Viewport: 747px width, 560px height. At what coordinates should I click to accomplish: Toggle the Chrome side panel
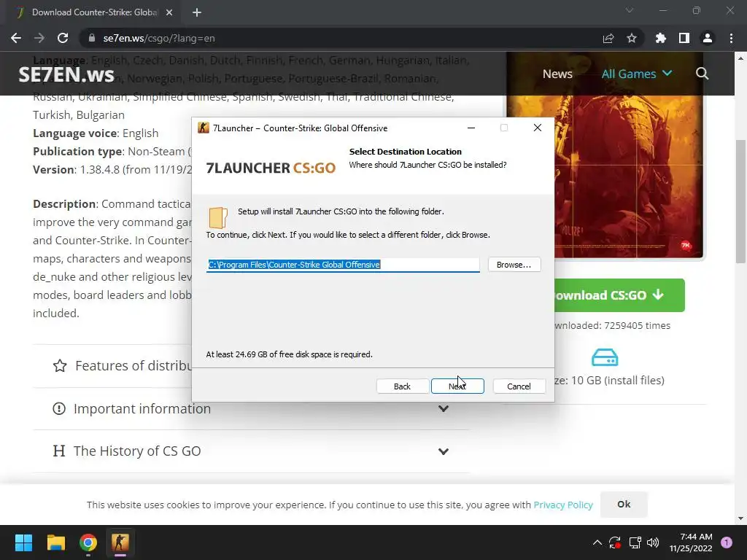(x=684, y=38)
